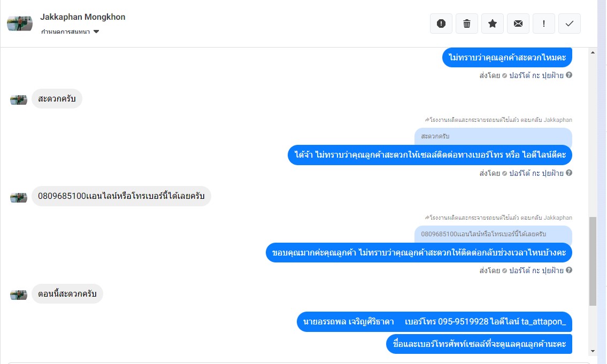607x364 pixels.
Task: Click the blue message containing ta_attapon_ LINE ID
Action: click(434, 322)
